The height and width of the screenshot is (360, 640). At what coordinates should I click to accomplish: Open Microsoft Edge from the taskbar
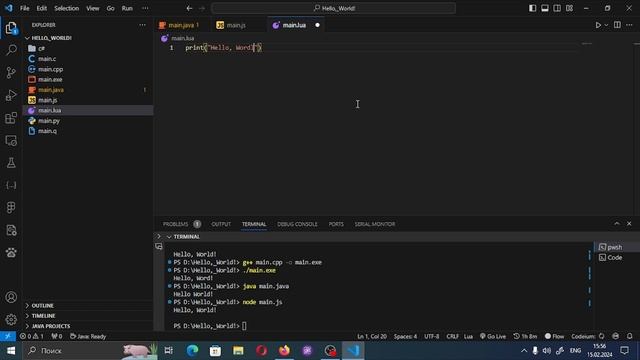pyautogui.click(x=192, y=351)
